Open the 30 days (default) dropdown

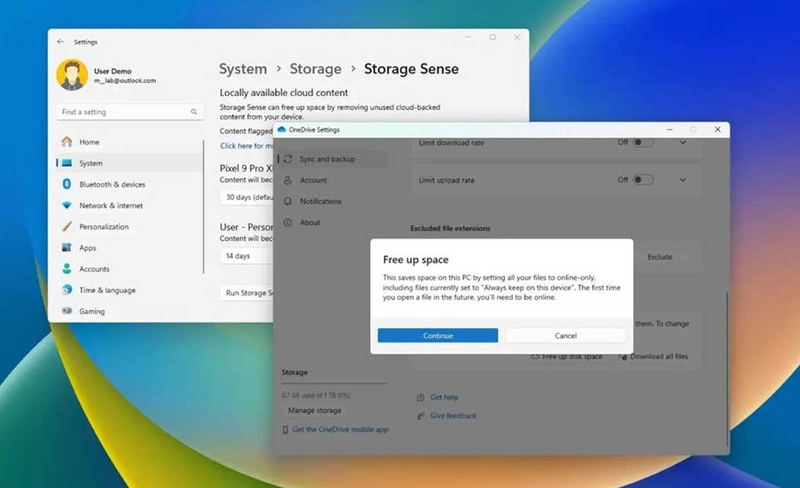pos(248,197)
